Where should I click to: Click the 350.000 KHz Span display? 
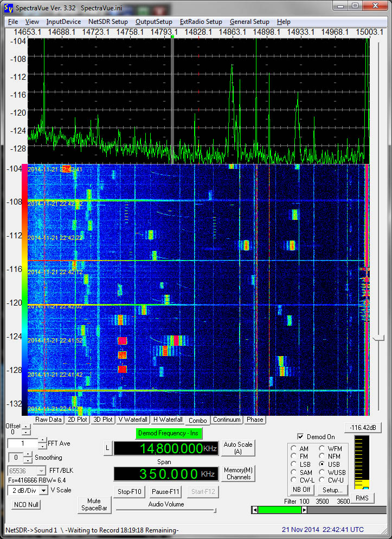(x=166, y=474)
